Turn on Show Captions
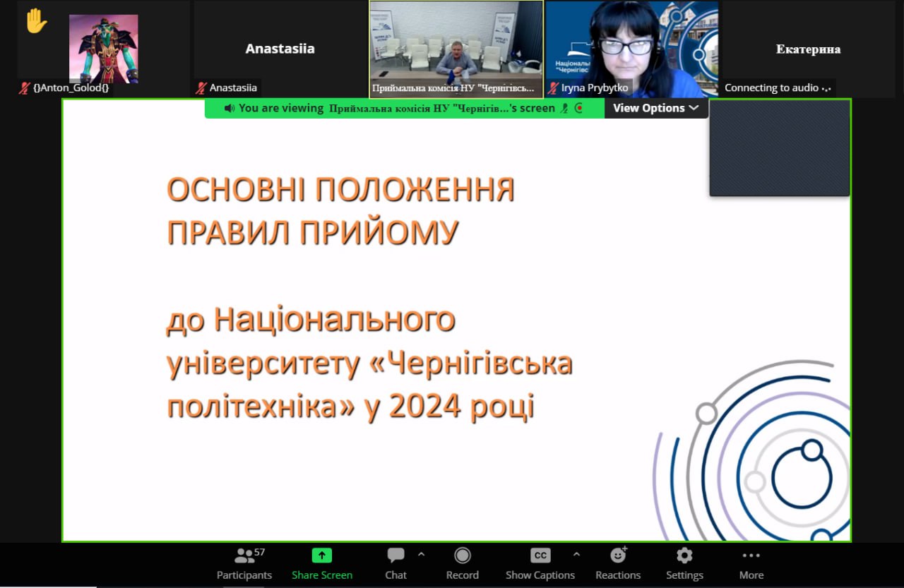 [540, 564]
